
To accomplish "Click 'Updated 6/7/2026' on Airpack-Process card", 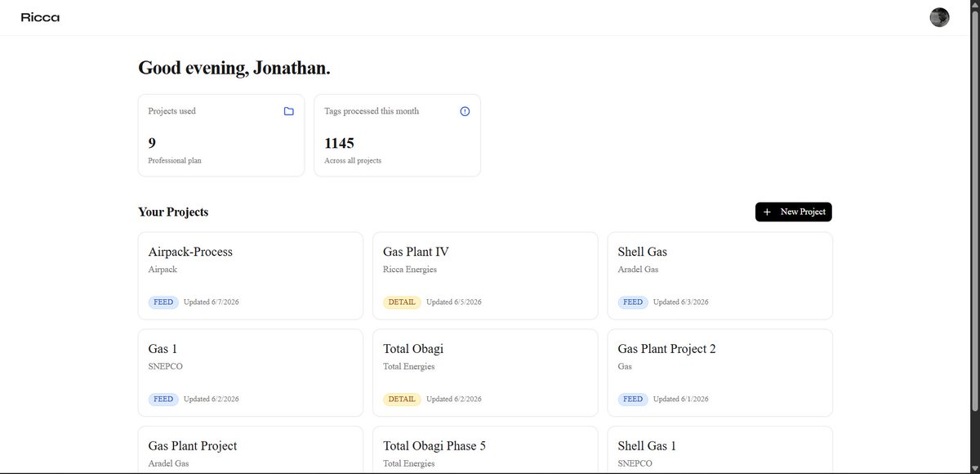I will 212,302.
